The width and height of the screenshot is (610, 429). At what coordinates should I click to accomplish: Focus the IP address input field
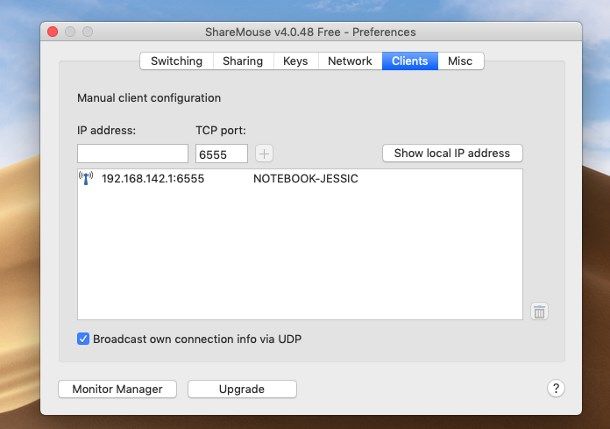(x=133, y=154)
